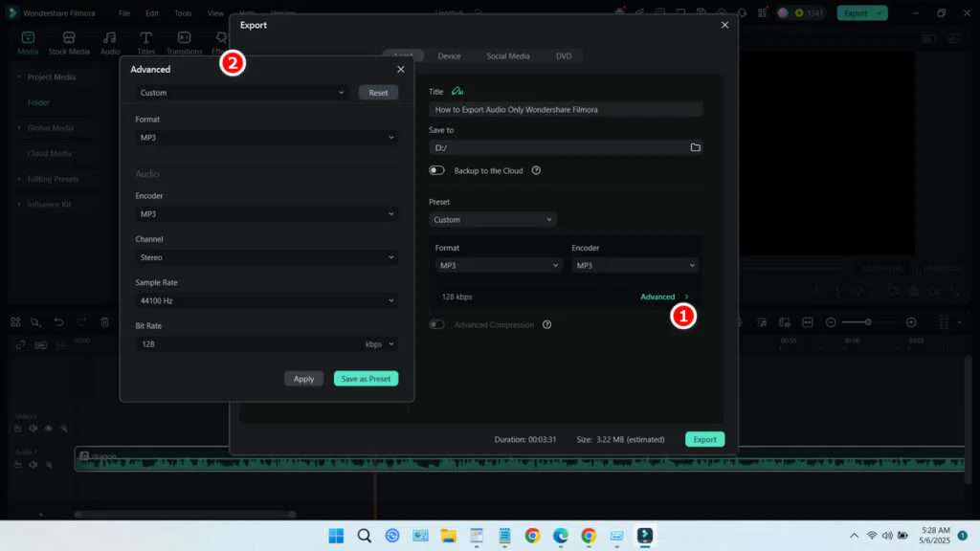Open the Sample Rate dropdown
Viewport: 980px width, 551px height.
click(x=266, y=299)
